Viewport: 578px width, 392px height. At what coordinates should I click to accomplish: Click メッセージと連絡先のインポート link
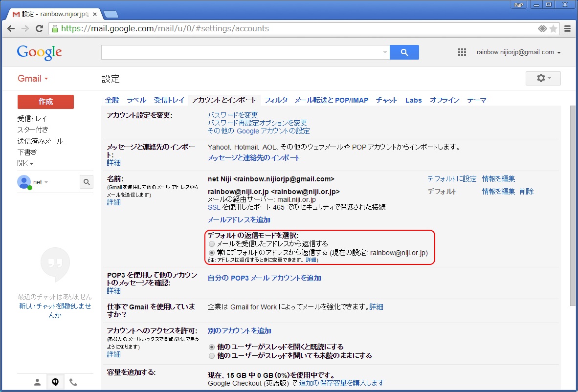point(254,158)
